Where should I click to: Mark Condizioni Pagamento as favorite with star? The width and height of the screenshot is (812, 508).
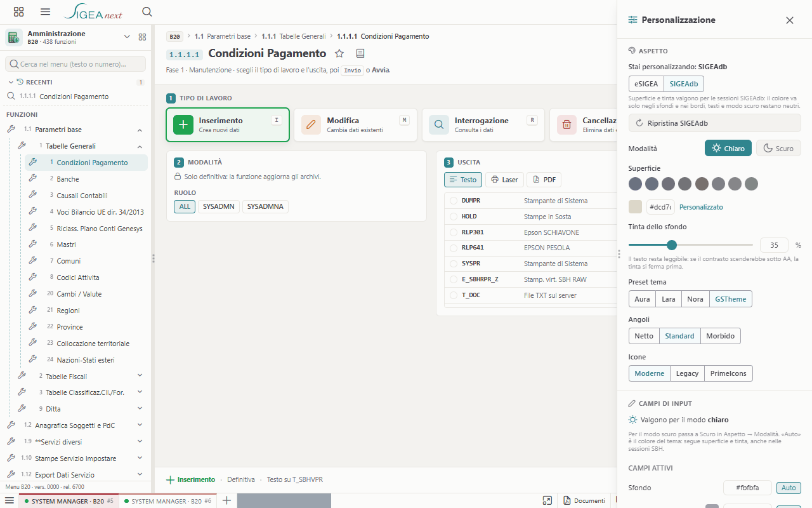pos(339,53)
